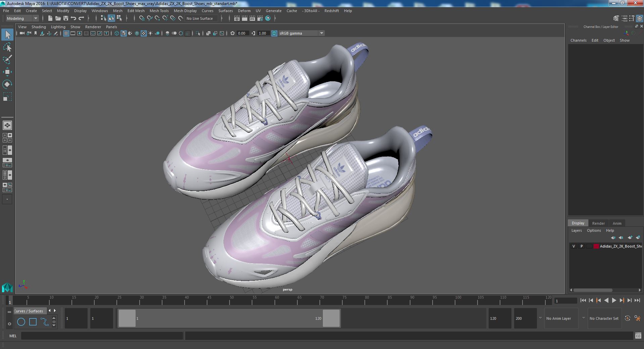This screenshot has height=349, width=644.
Task: Open the shelf options gear menu
Action: [x=9, y=324]
